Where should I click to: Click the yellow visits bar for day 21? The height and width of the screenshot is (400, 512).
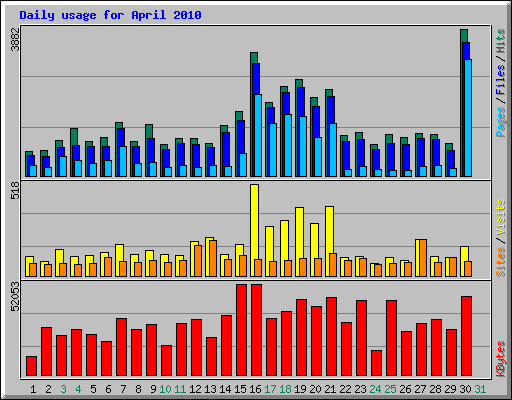point(329,230)
